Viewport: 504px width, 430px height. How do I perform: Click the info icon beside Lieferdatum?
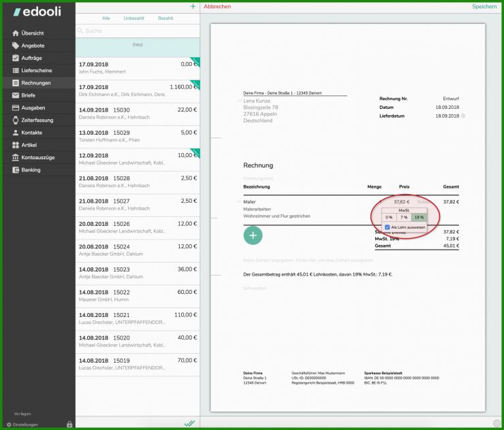point(463,116)
